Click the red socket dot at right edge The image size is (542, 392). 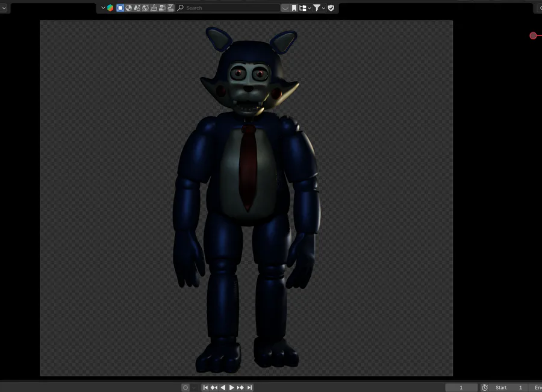[533, 36]
